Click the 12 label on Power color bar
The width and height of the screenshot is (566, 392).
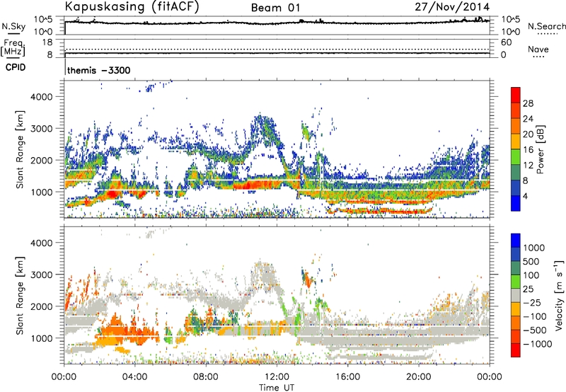[528, 165]
